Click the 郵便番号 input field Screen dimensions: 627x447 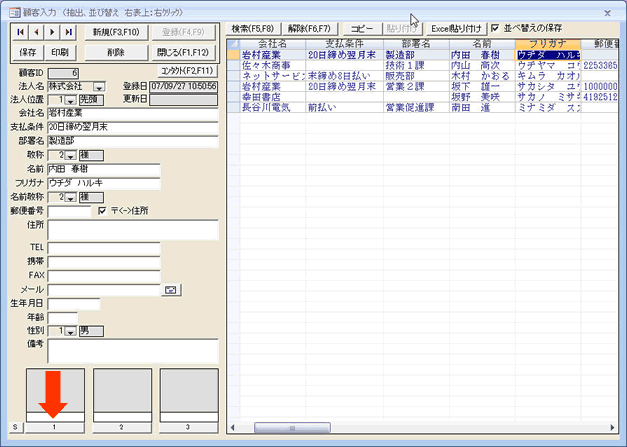tap(70, 212)
